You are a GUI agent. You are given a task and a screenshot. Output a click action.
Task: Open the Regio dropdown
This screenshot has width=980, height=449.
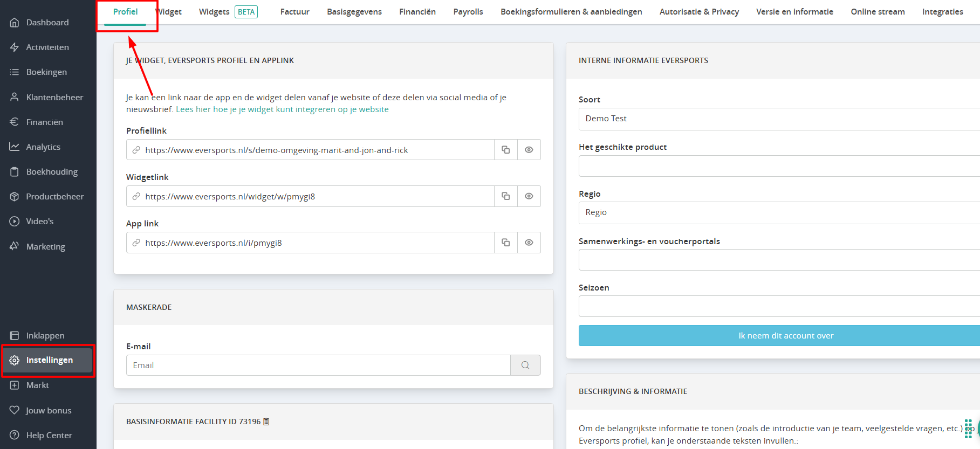[779, 212]
